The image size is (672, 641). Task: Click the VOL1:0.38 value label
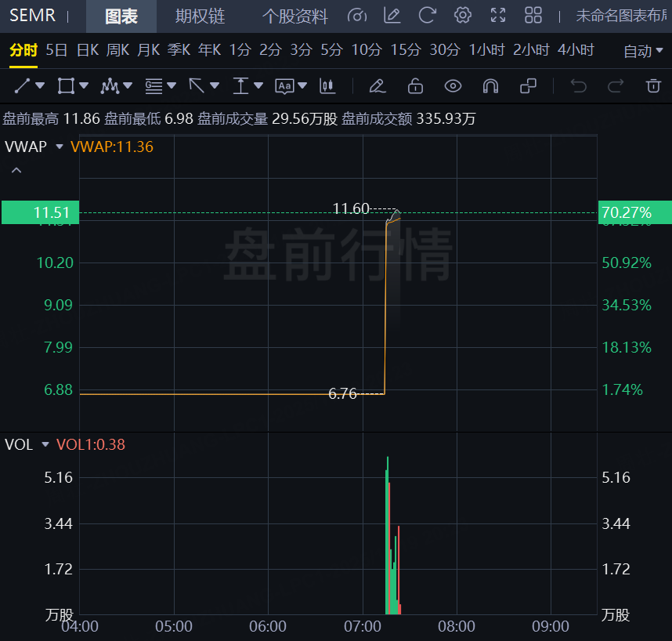(91, 444)
